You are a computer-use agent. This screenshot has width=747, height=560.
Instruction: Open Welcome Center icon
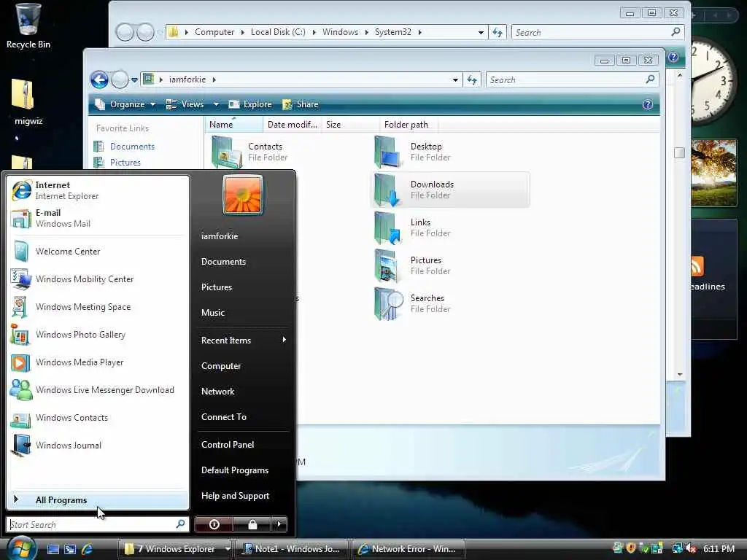pyautogui.click(x=21, y=252)
